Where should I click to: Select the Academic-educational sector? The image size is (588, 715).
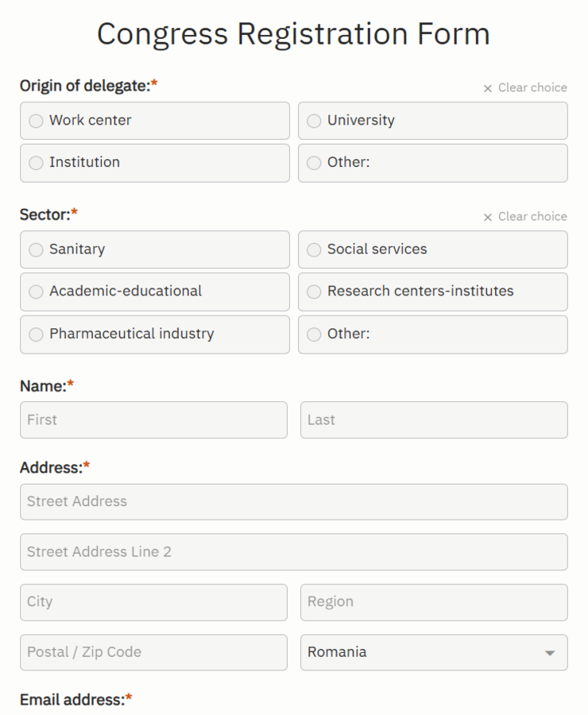tap(35, 292)
